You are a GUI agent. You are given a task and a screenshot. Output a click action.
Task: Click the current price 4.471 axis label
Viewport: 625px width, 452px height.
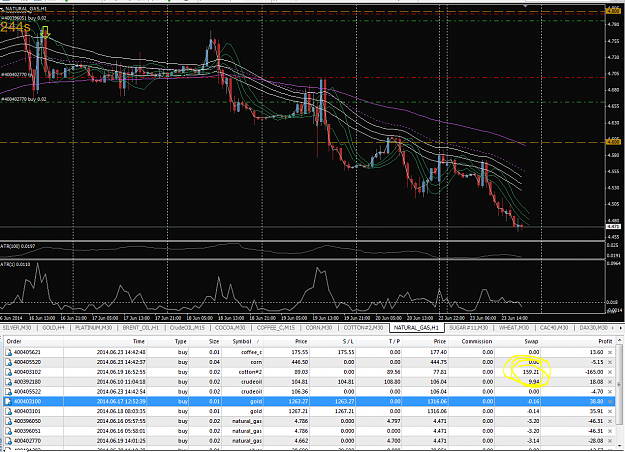[613, 227]
